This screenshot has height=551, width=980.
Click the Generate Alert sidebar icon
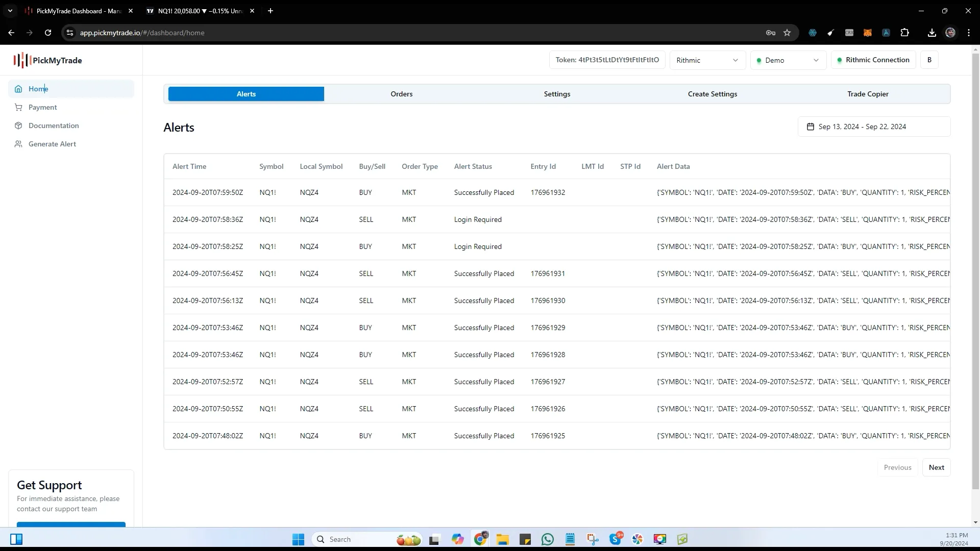18,143
